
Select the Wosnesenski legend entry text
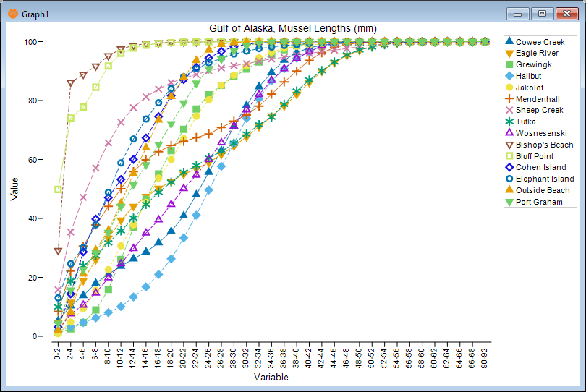[542, 133]
